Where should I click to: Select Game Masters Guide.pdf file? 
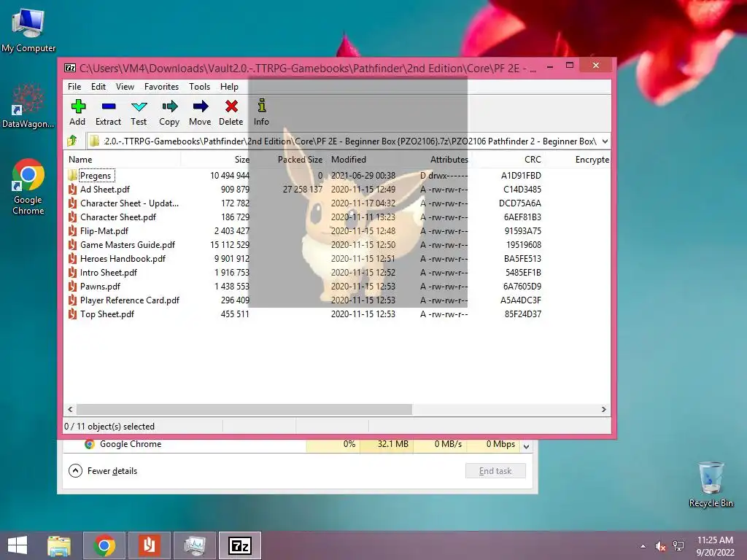pyautogui.click(x=127, y=245)
